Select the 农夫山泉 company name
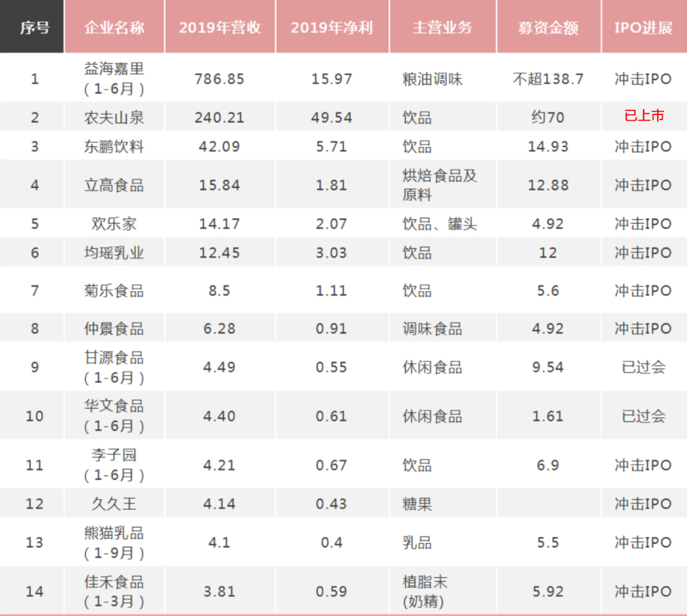 tap(114, 118)
